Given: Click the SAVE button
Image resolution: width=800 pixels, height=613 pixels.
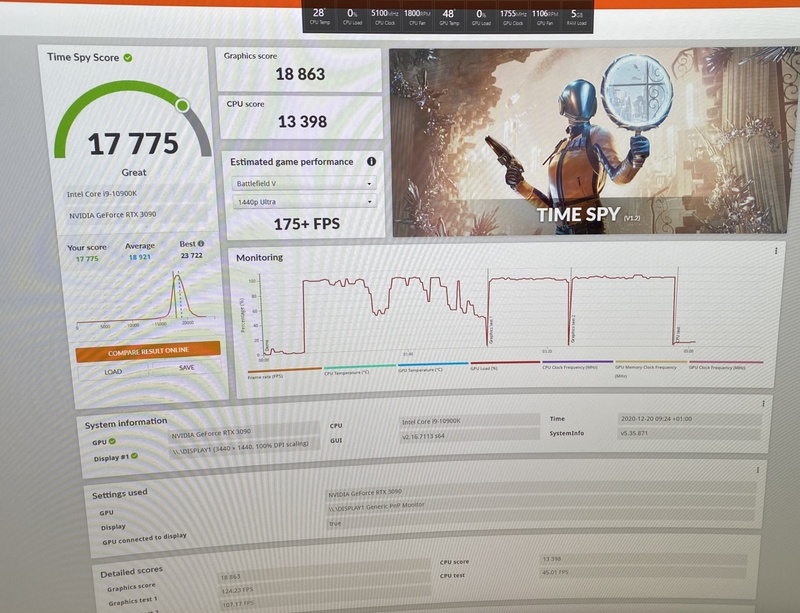Looking at the screenshot, I should click(187, 367).
